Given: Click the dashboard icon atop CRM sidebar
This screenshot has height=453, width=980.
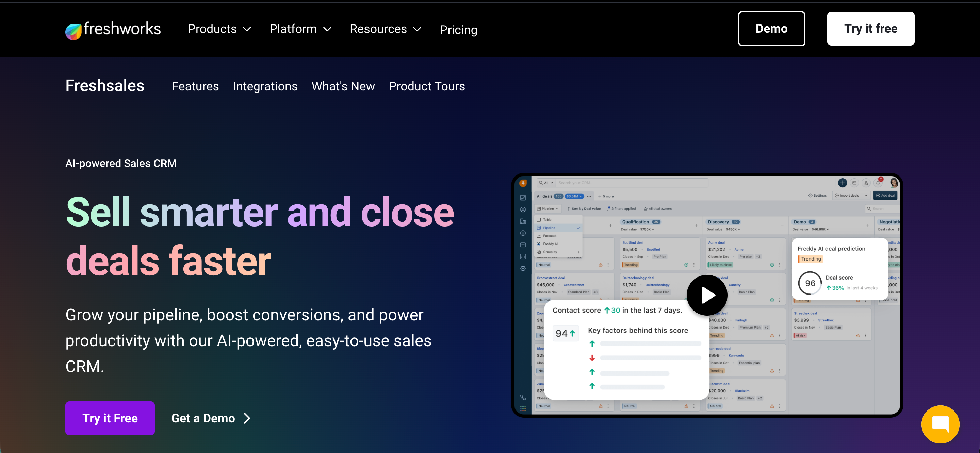Looking at the screenshot, I should click(x=523, y=198).
